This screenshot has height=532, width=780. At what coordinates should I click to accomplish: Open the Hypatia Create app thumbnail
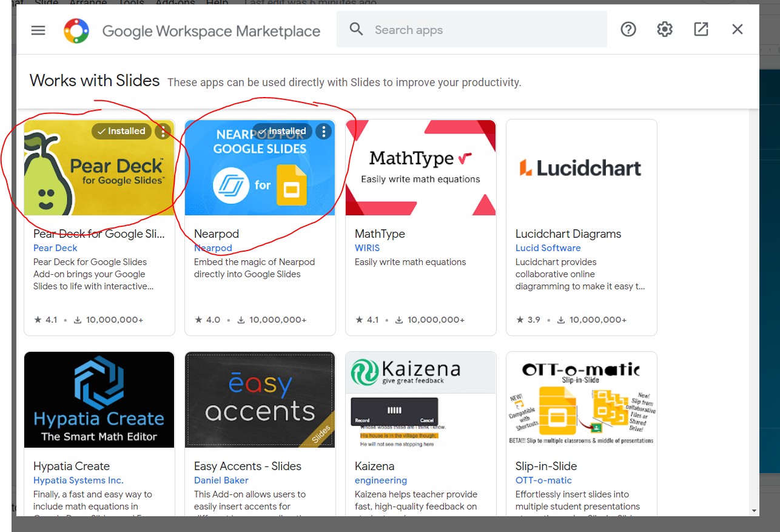coord(99,400)
